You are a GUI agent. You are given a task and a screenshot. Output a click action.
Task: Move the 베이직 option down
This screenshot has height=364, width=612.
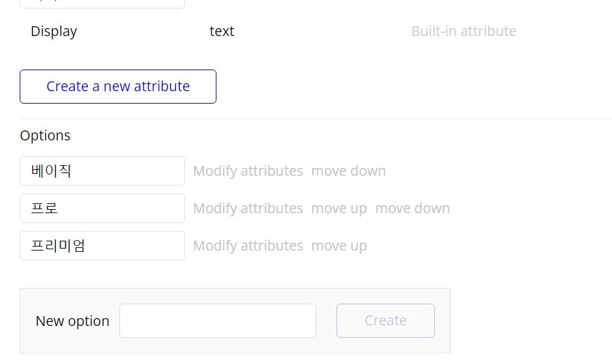tap(348, 171)
